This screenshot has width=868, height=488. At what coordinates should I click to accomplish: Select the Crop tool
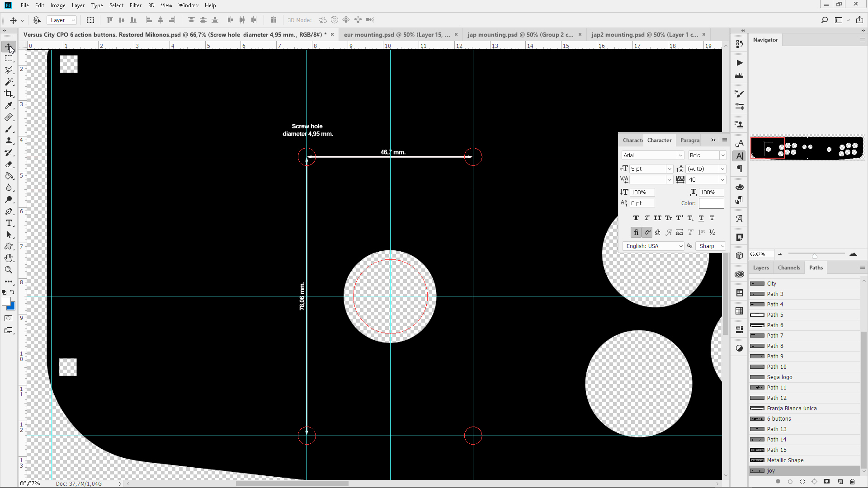[9, 94]
